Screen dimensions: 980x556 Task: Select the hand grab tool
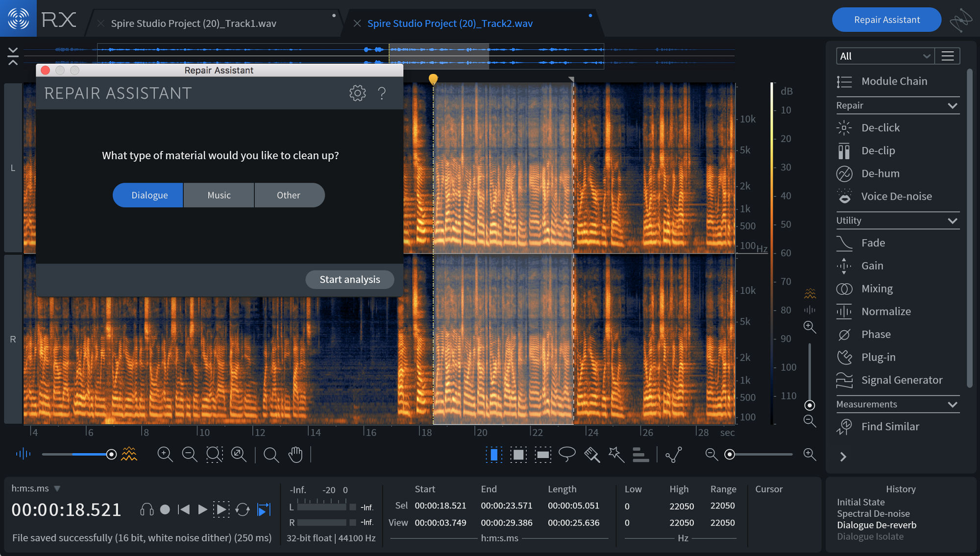tap(295, 454)
